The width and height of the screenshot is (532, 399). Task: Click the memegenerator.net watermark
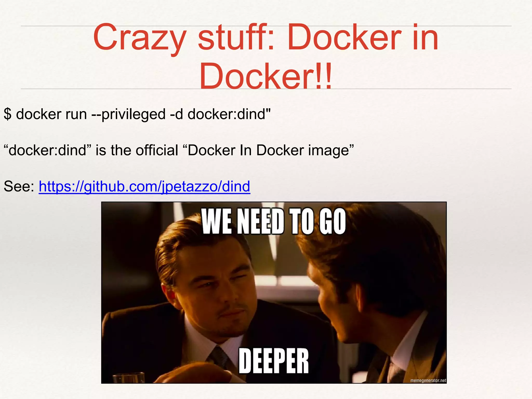tap(428, 380)
